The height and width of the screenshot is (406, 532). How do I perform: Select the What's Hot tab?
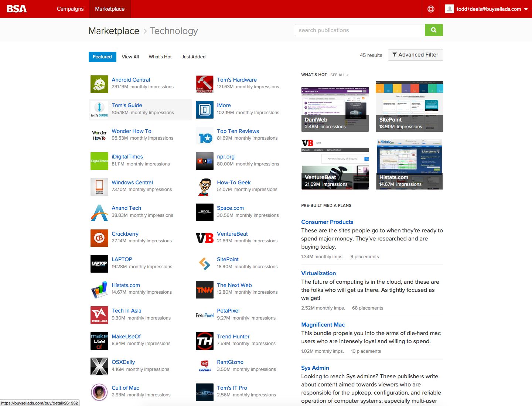160,57
